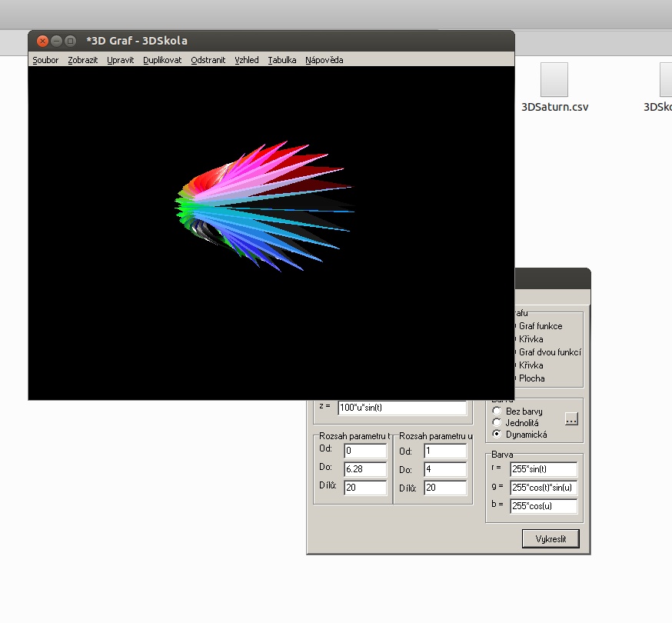Select the Dynamická color radio button

tap(497, 435)
